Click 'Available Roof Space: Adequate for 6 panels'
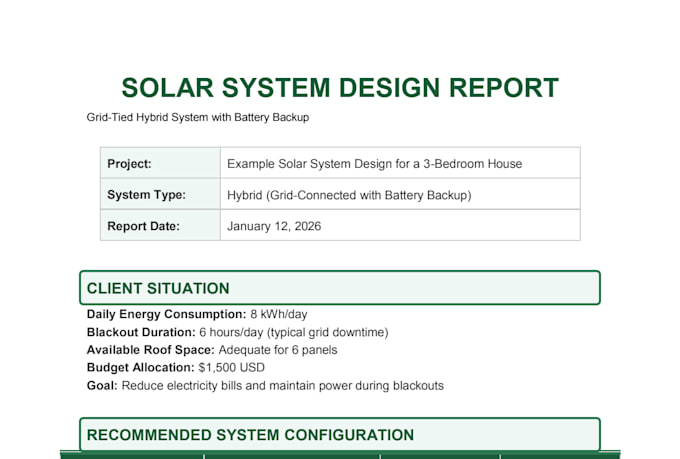The height and width of the screenshot is (459, 680). point(212,350)
